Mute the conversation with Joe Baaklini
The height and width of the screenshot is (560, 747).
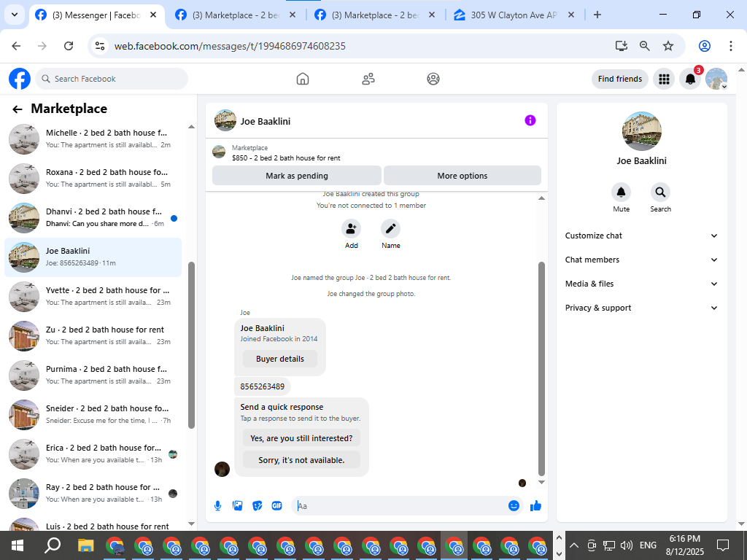click(622, 192)
